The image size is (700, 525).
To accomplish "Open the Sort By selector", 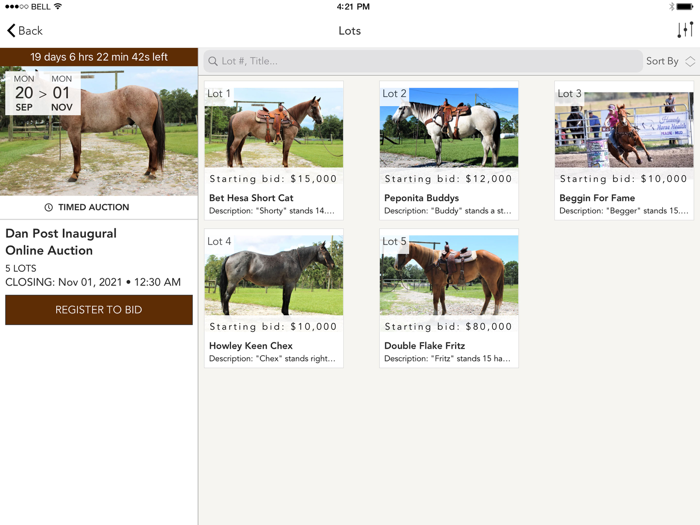I will pos(671,61).
